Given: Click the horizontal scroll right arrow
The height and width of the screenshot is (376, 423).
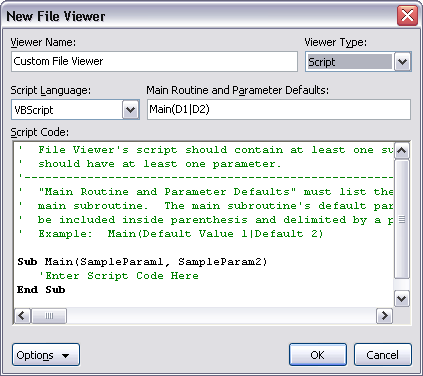Looking at the screenshot, I should coord(384,315).
